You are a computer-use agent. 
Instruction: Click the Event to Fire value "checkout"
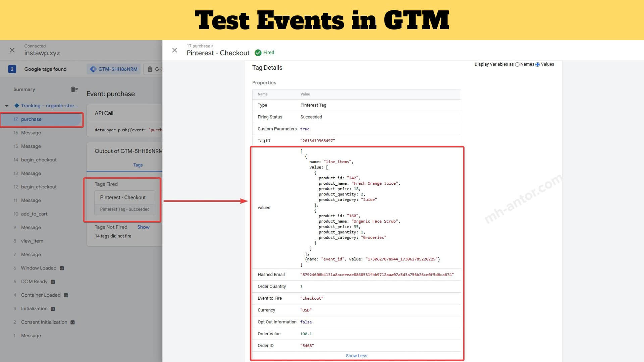pyautogui.click(x=312, y=298)
